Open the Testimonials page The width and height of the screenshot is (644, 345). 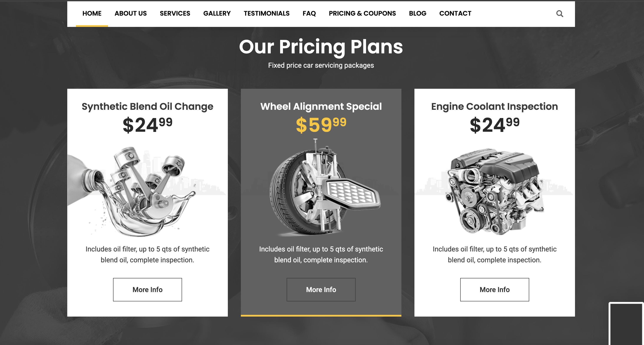(x=266, y=13)
